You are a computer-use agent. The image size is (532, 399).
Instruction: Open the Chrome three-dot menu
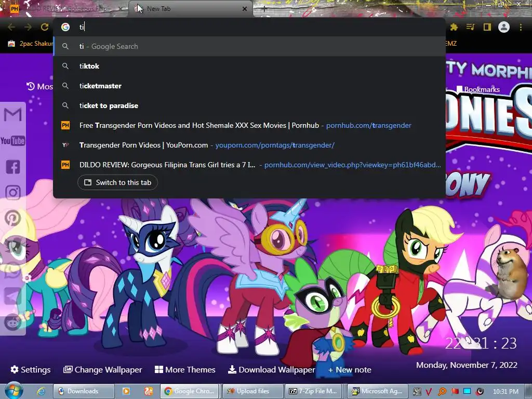521,27
